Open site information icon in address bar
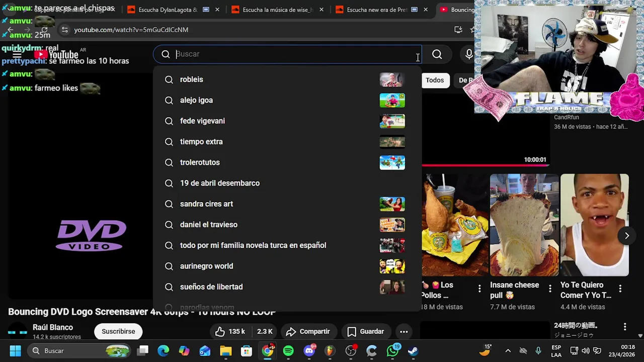 pos(64,30)
